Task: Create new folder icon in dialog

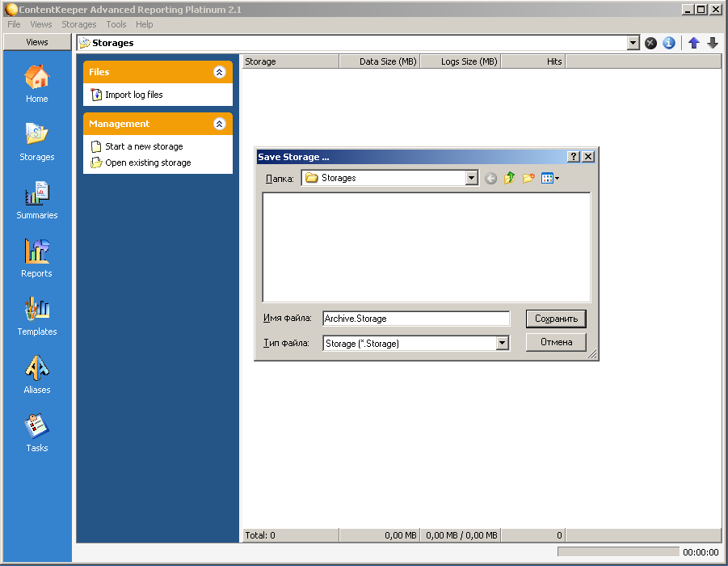Action: point(528,178)
